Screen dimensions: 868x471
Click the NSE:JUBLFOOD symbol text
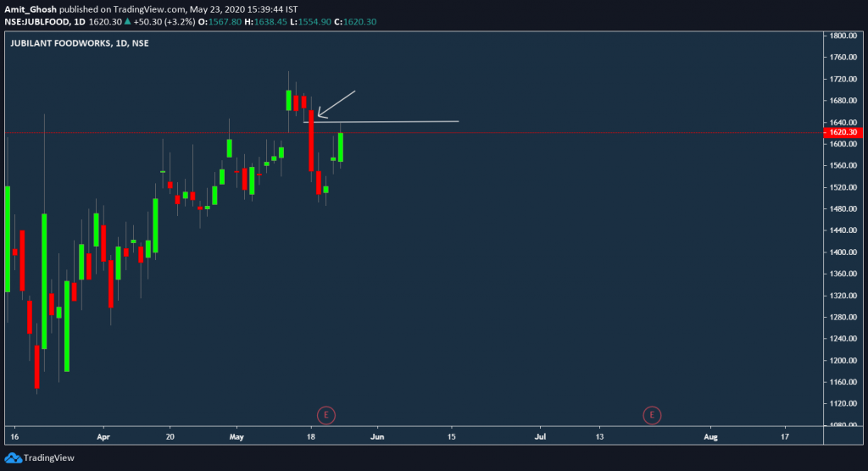click(37, 22)
